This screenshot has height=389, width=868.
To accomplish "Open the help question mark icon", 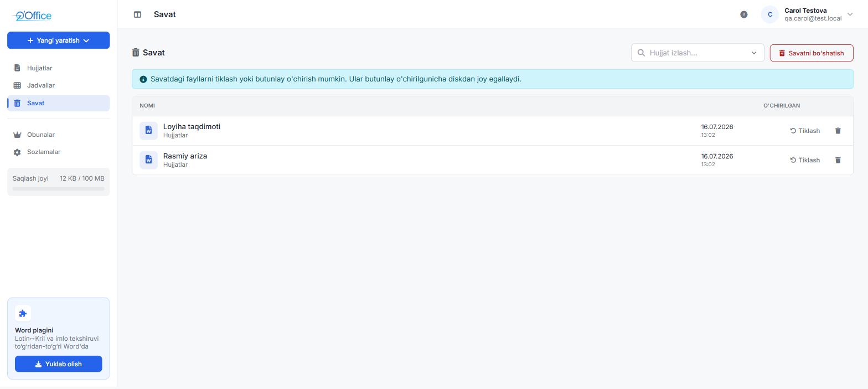I will [x=744, y=14].
